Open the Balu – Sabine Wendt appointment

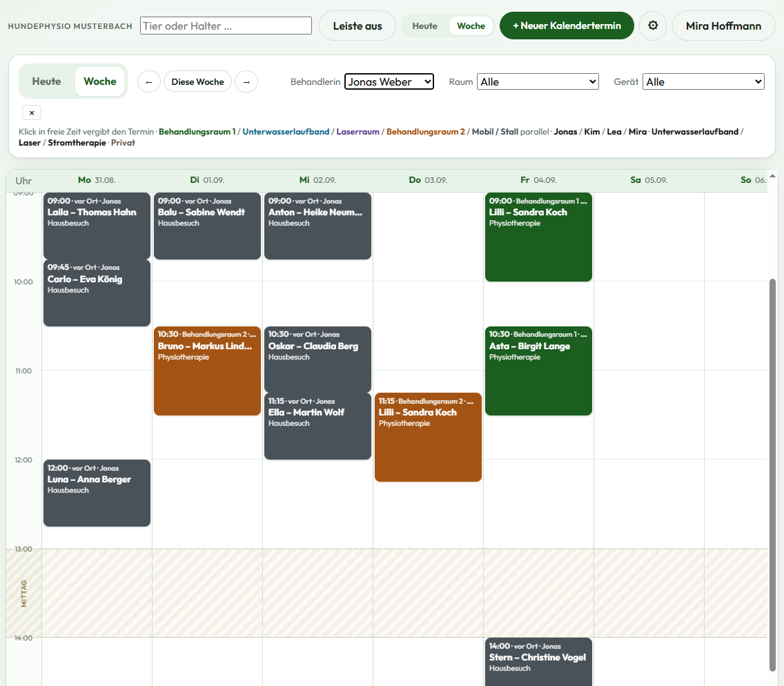tap(208, 226)
